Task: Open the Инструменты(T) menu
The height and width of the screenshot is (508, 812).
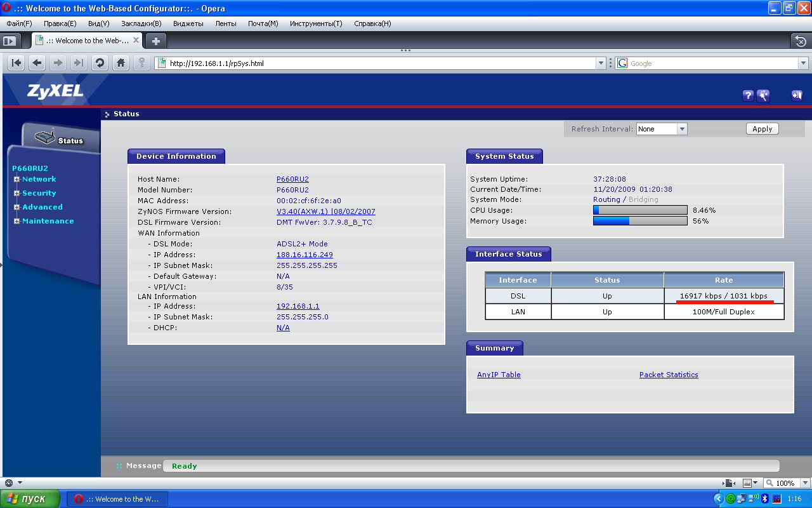Action: tap(315, 23)
